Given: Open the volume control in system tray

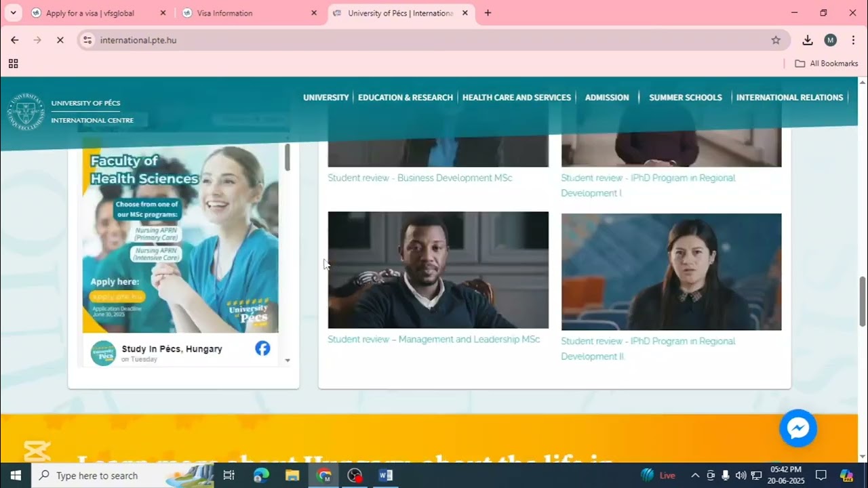Looking at the screenshot, I should click(x=741, y=475).
